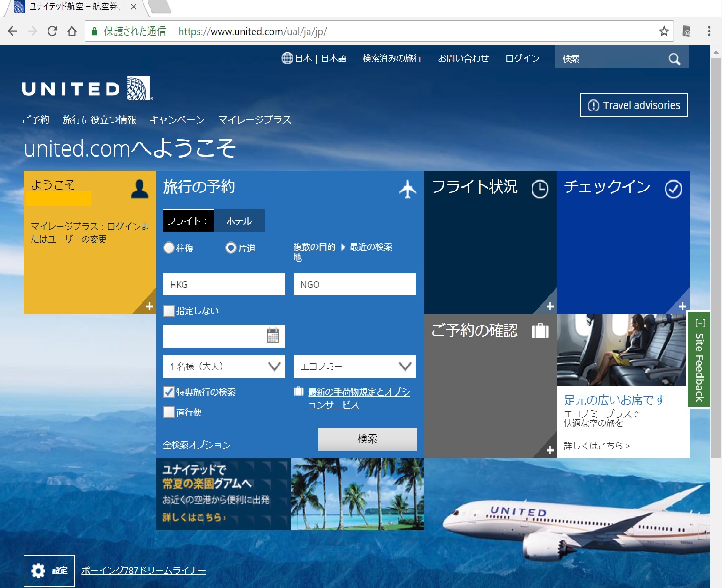This screenshot has width=722, height=588.
Task: Click マイレージプラス：ログイン text in yellow tile
Action: (90, 232)
